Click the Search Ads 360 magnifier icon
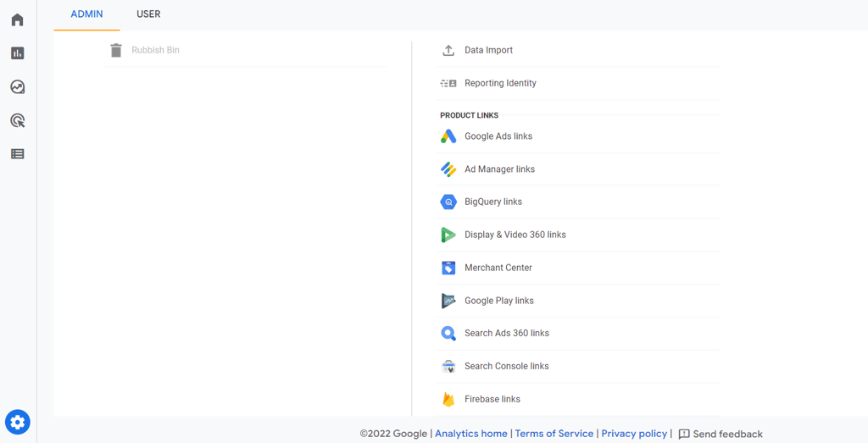 448,334
